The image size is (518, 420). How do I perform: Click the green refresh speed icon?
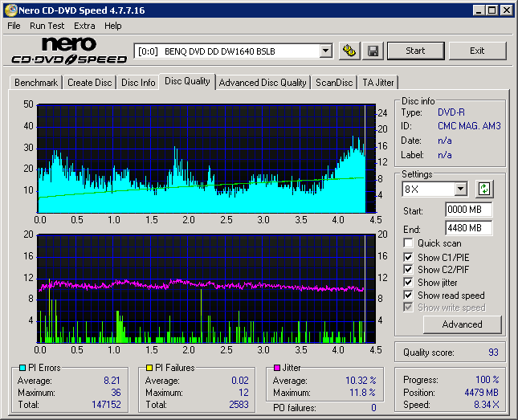[484, 190]
